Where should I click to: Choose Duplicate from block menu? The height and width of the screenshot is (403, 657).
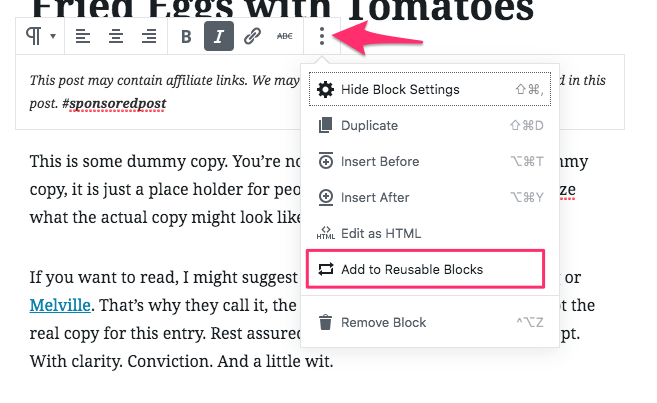coord(430,125)
